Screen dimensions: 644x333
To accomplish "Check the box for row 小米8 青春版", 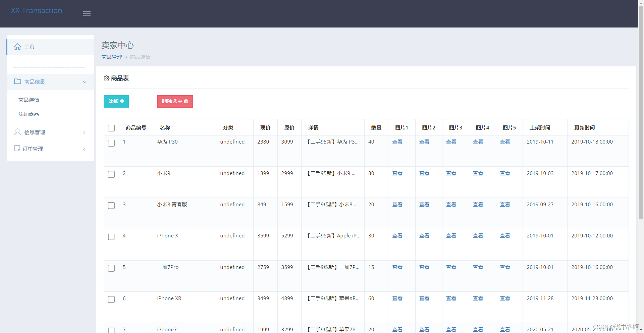I will (111, 206).
